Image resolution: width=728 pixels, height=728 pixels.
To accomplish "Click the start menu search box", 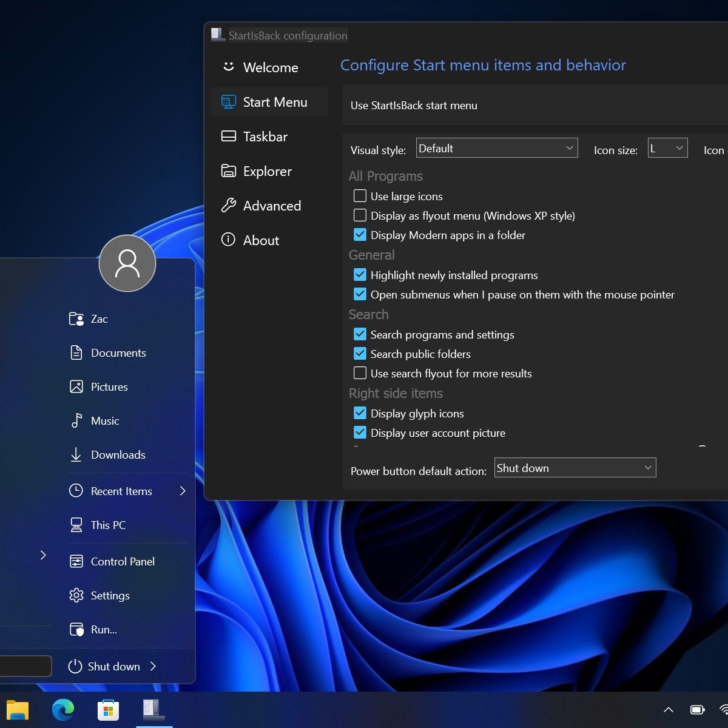I will [x=25, y=666].
